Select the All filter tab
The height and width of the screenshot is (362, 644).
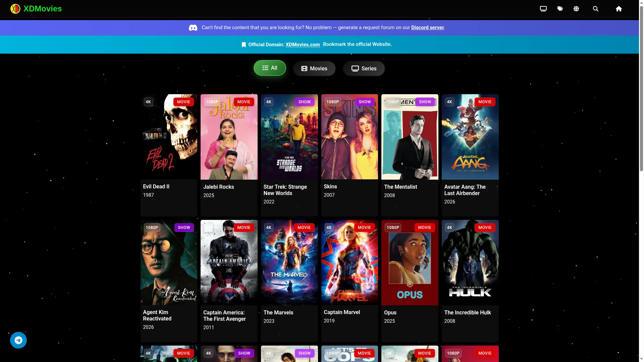click(270, 68)
